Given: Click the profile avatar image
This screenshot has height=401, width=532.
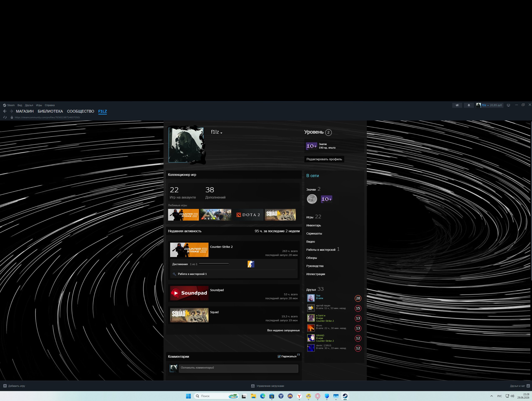Looking at the screenshot, I should 186,145.
